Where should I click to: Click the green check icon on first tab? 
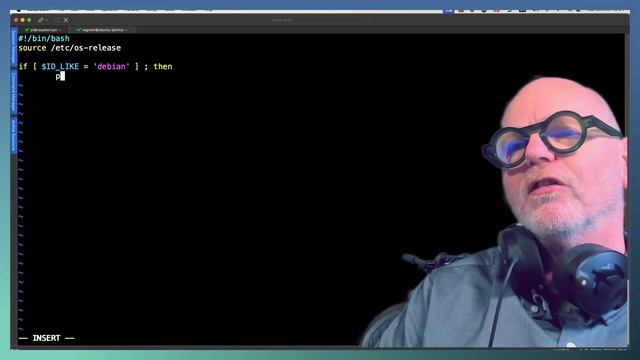click(x=27, y=30)
